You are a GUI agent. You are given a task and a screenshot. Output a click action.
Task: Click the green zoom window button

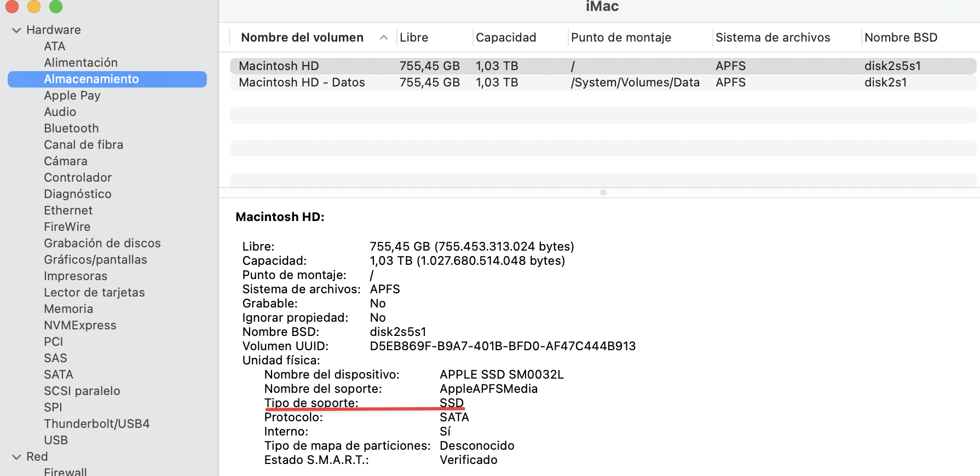tap(56, 6)
